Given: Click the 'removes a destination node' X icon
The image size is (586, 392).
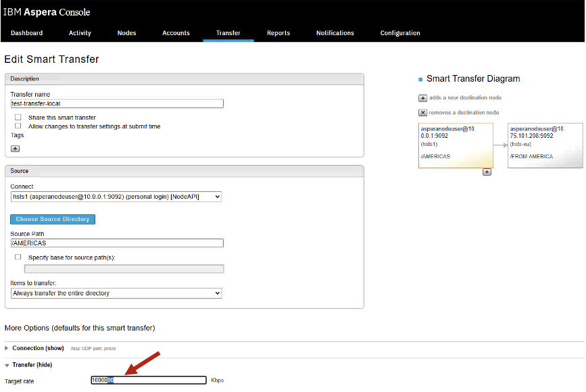Looking at the screenshot, I should tap(422, 113).
